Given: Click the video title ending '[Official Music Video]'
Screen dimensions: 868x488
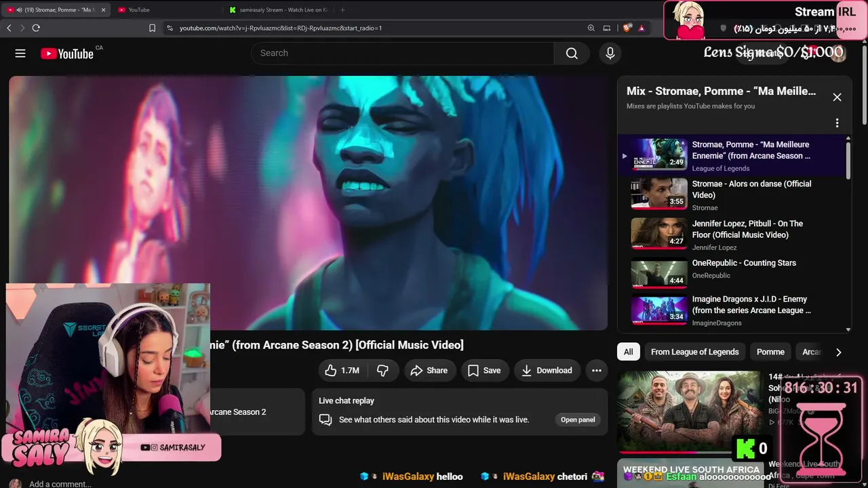Looking at the screenshot, I should click(337, 345).
